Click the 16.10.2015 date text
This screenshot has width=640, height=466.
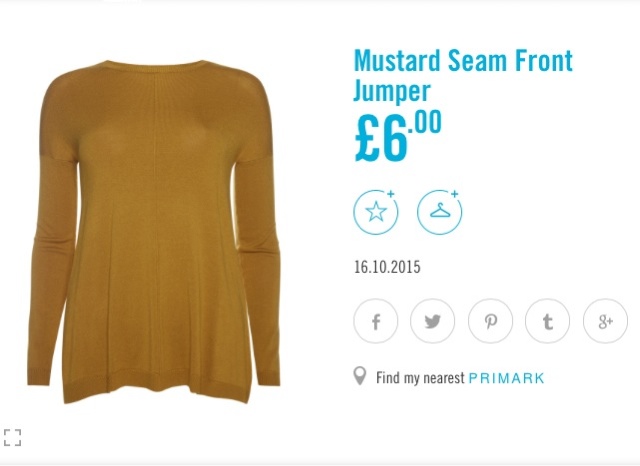[x=387, y=267]
